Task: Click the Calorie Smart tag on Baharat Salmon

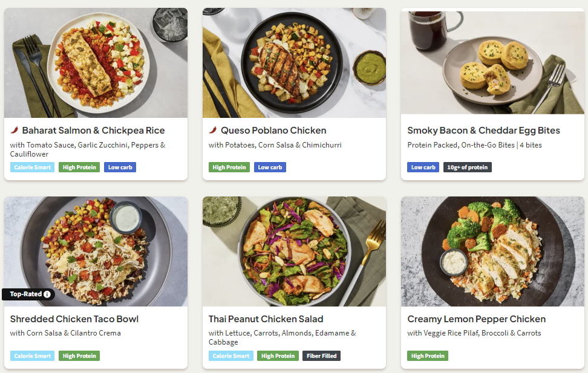Action: click(x=32, y=167)
